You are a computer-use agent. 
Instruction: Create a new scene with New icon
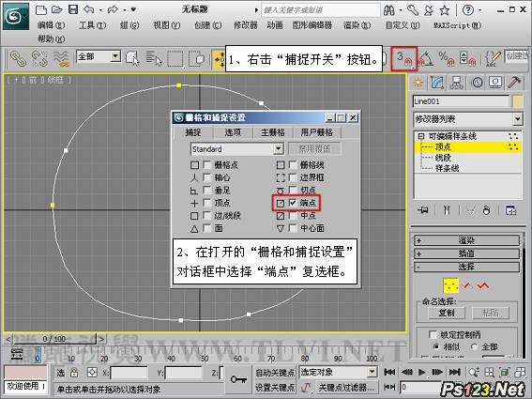[x=41, y=9]
